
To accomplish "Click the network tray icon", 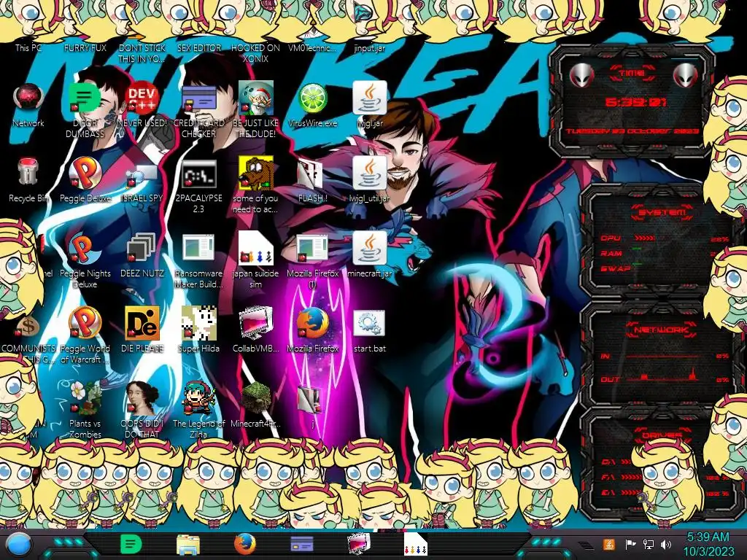I will (x=649, y=544).
